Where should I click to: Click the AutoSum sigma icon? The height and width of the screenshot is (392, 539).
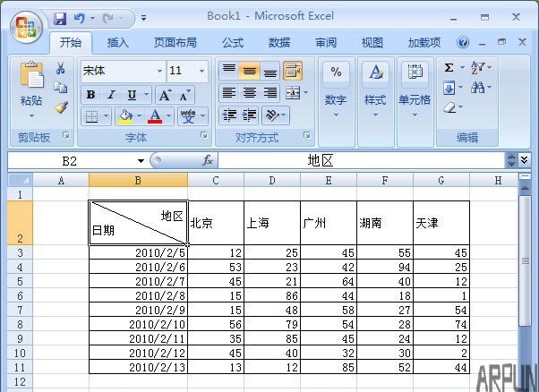[449, 67]
